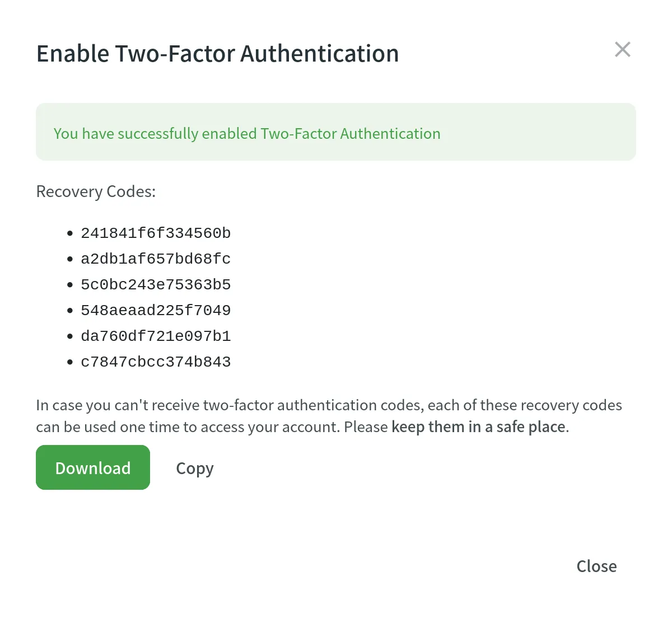The height and width of the screenshot is (623, 672).
Task: Click the bolded keep them safe text
Action: pos(477,427)
